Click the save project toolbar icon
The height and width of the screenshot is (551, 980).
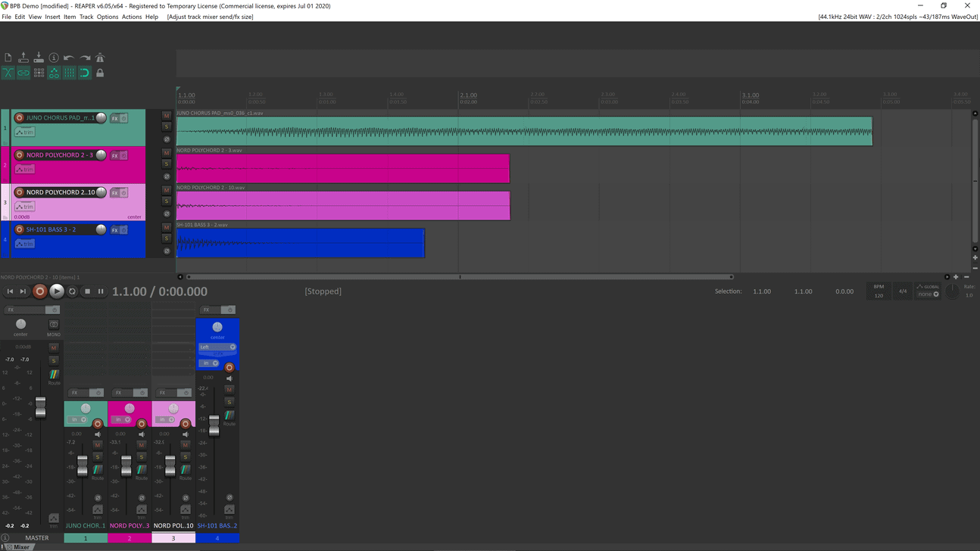click(x=39, y=58)
